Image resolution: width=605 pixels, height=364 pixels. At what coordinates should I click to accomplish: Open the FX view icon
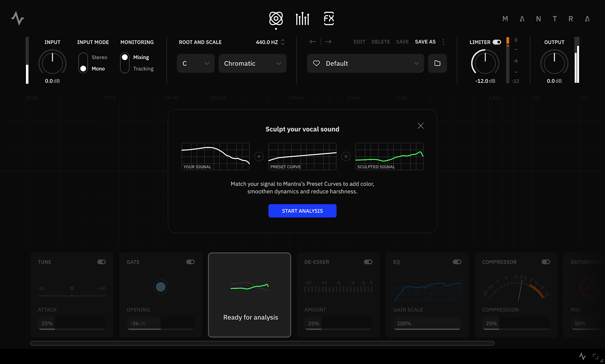tap(329, 19)
